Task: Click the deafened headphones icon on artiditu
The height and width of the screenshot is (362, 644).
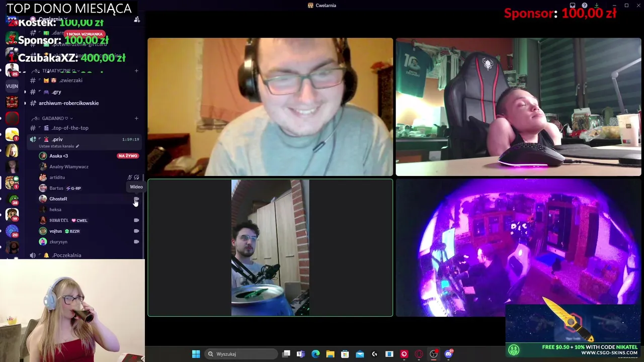Action: click(136, 177)
